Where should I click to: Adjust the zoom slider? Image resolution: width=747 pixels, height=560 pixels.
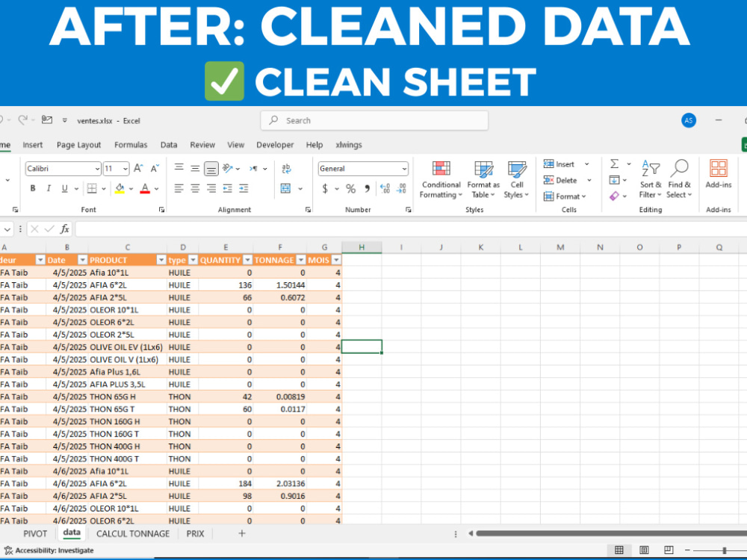click(724, 550)
